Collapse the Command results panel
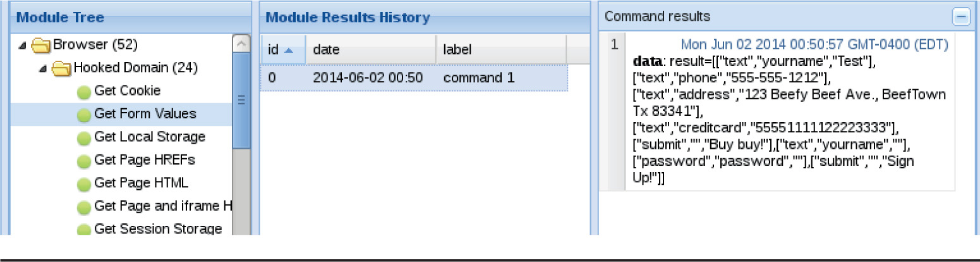Image resolution: width=980 pixels, height=262 pixels. 961,17
